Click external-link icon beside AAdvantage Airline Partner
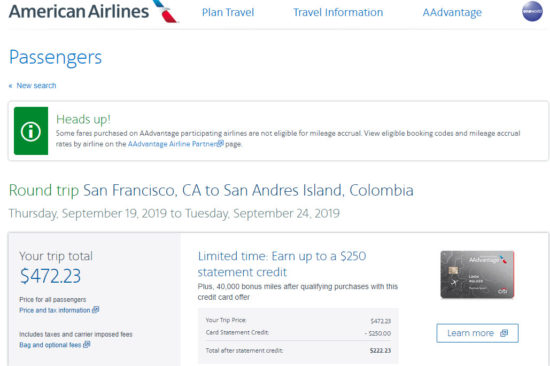 (220, 144)
